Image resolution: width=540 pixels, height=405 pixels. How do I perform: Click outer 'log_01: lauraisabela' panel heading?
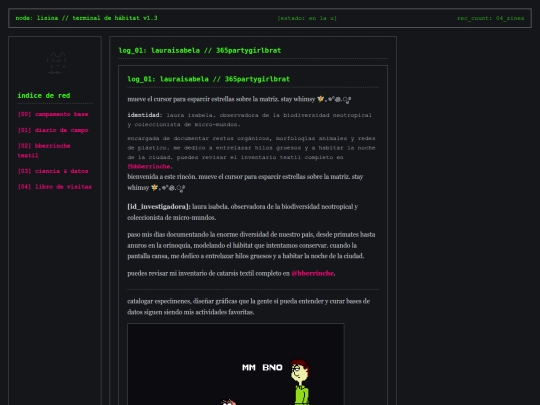point(200,50)
